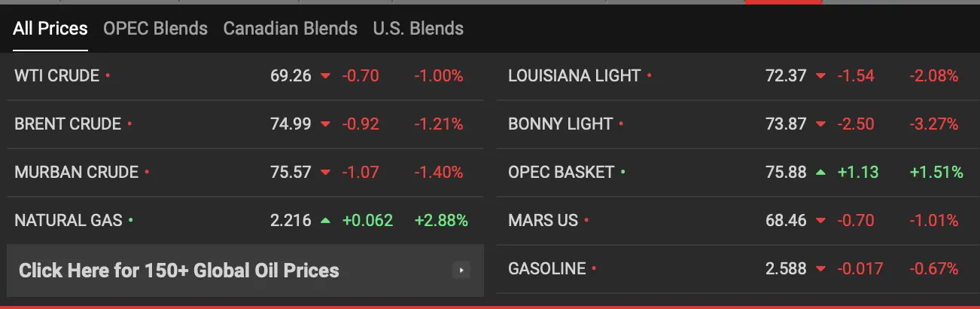Viewport: 980px width, 309px height.
Task: Click the red down arrow beside WTI Crude
Action: [x=325, y=76]
